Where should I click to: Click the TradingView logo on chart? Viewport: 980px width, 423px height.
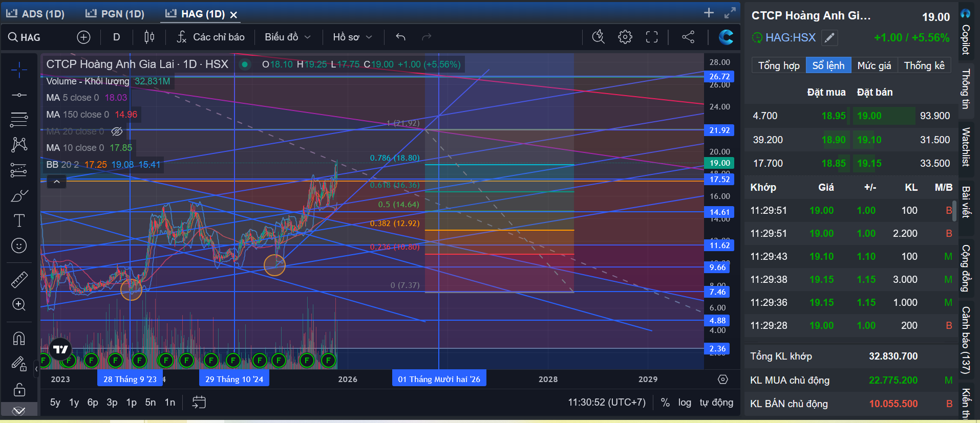point(60,349)
